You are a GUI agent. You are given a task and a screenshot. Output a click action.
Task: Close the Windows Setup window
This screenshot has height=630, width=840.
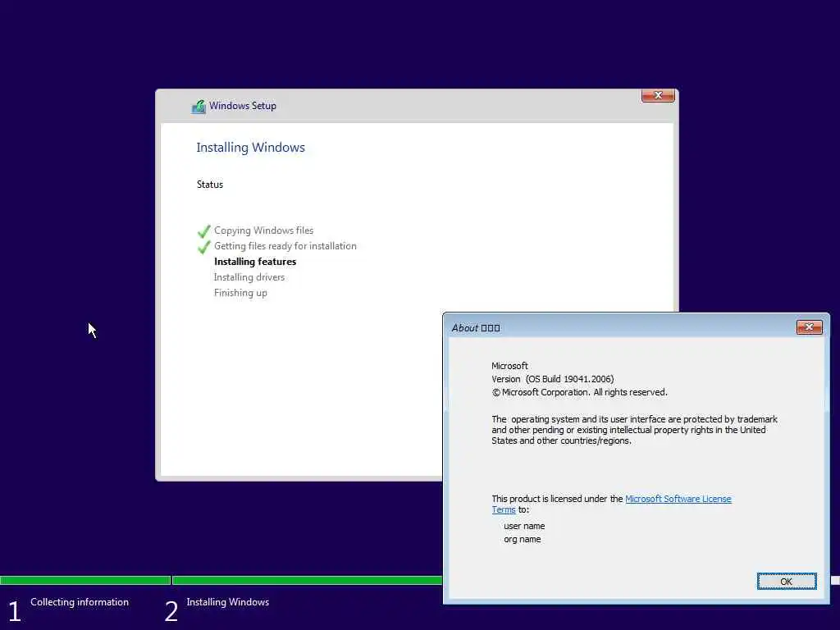coord(658,95)
